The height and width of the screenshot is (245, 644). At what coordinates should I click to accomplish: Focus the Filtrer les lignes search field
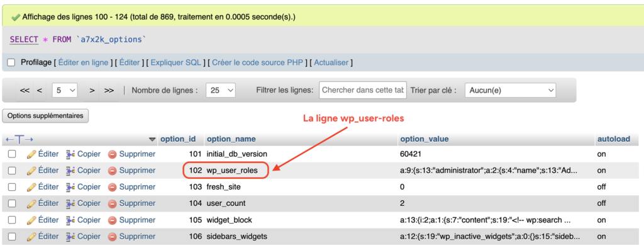[x=363, y=90]
